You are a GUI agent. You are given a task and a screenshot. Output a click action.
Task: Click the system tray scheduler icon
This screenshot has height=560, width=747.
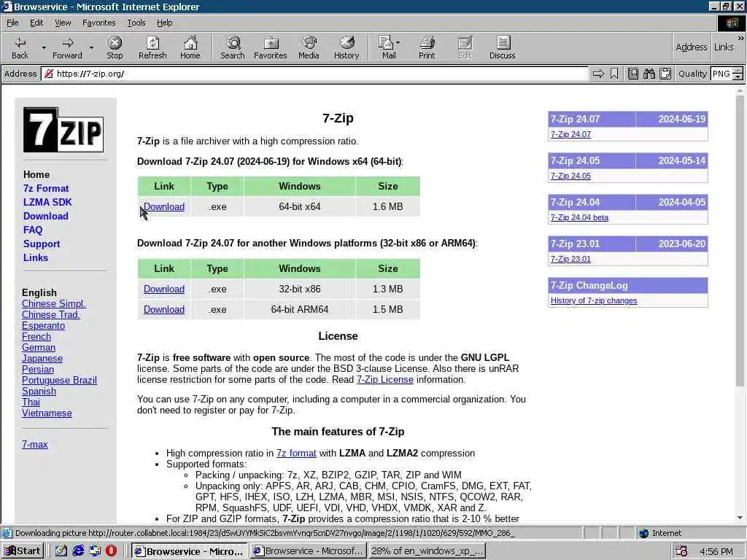tap(681, 551)
